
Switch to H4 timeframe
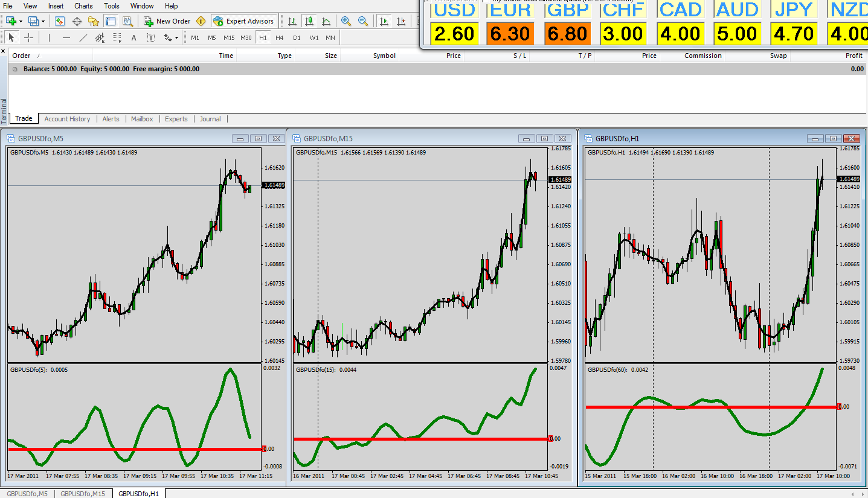280,37
